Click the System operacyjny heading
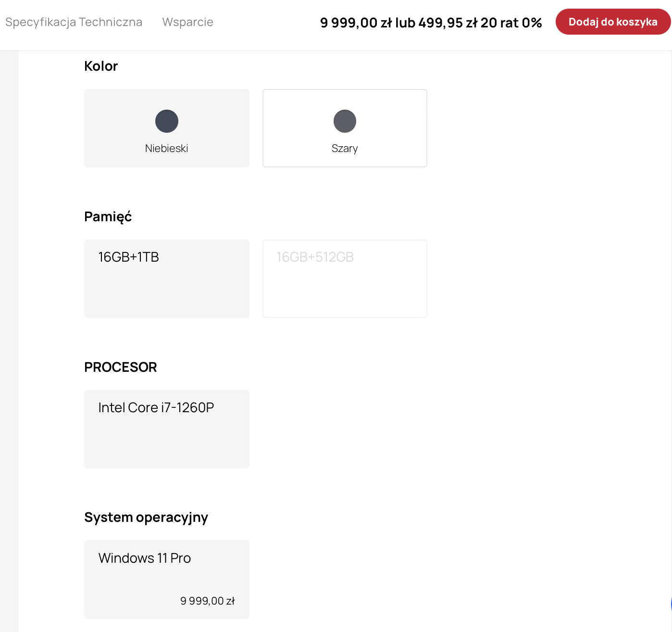 coord(146,518)
